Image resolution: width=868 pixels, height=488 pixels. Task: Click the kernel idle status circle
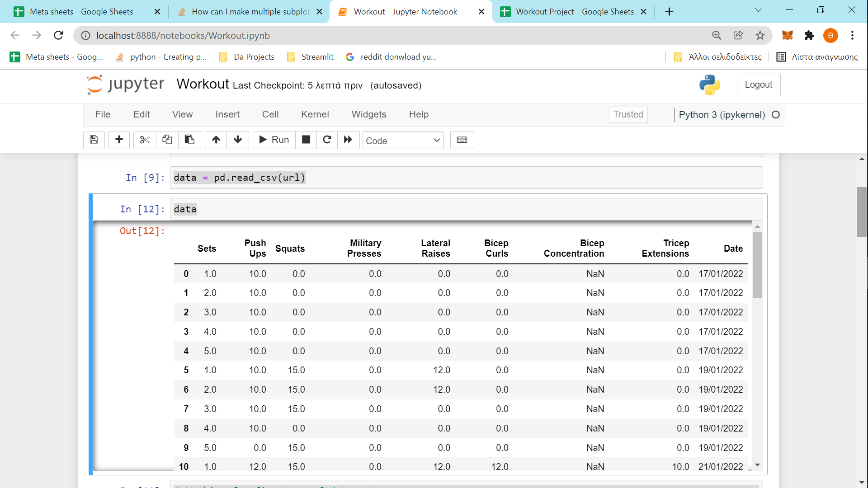[x=776, y=115]
